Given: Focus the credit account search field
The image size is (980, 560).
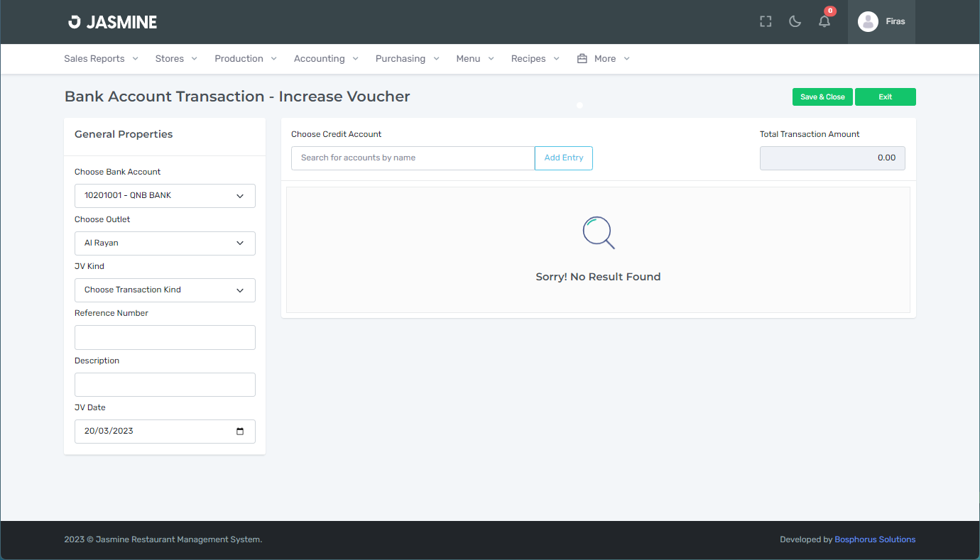Looking at the screenshot, I should tap(413, 158).
